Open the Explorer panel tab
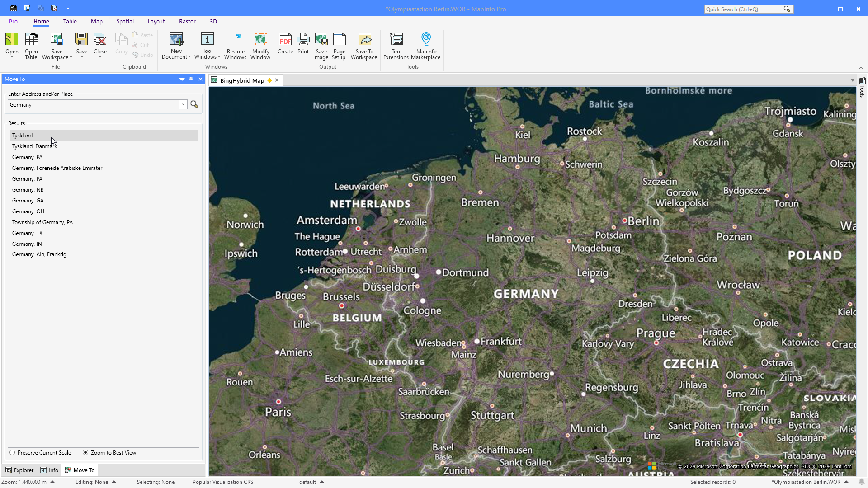The height and width of the screenshot is (488, 868). [19, 470]
